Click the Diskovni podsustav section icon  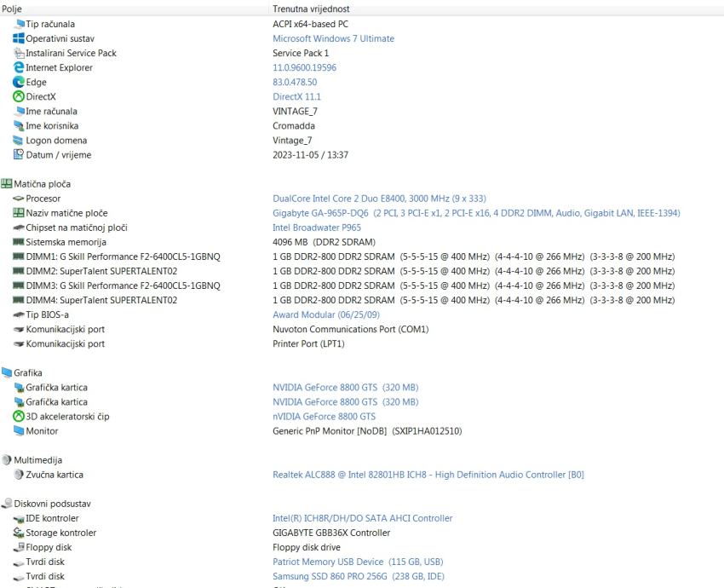point(7,504)
